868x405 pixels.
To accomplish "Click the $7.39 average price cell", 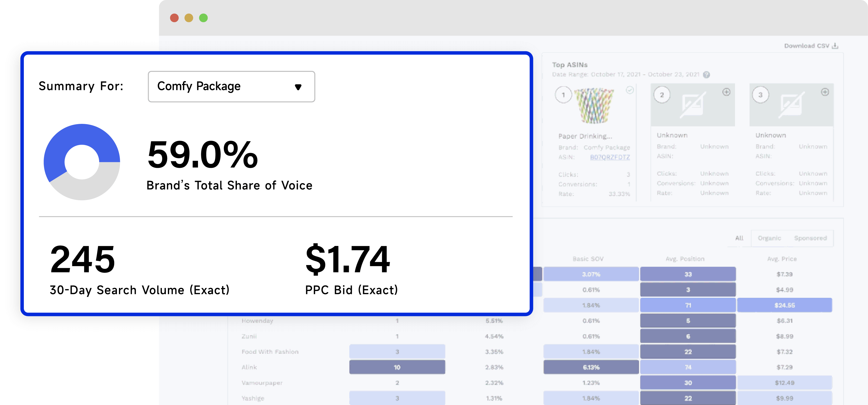I will click(x=784, y=274).
